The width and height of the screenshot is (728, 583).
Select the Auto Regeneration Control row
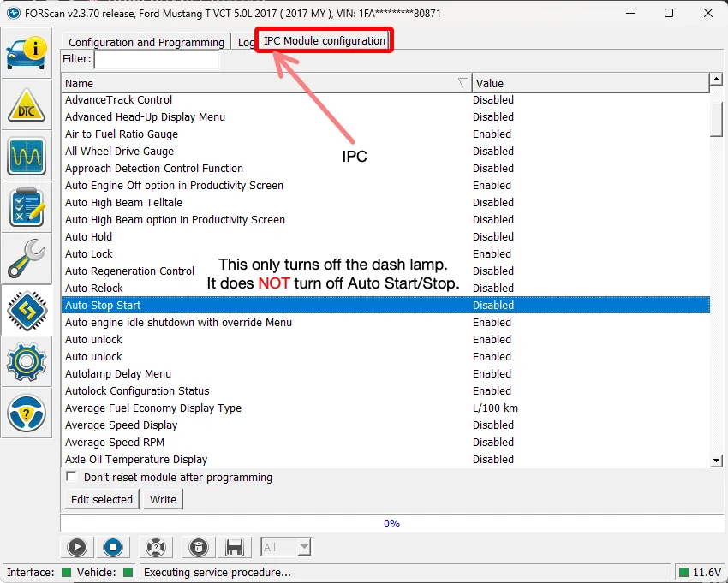(385, 271)
